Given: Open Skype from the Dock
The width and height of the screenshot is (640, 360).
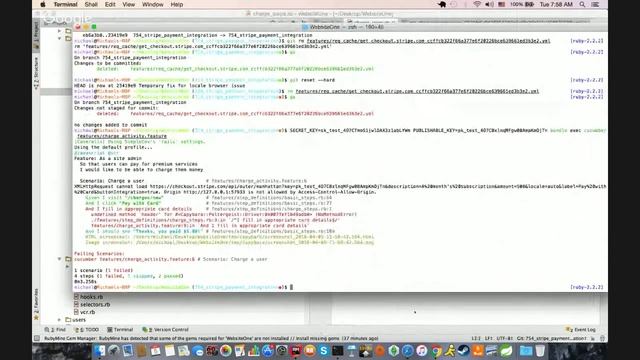Looking at the screenshot, I should [x=324, y=351].
